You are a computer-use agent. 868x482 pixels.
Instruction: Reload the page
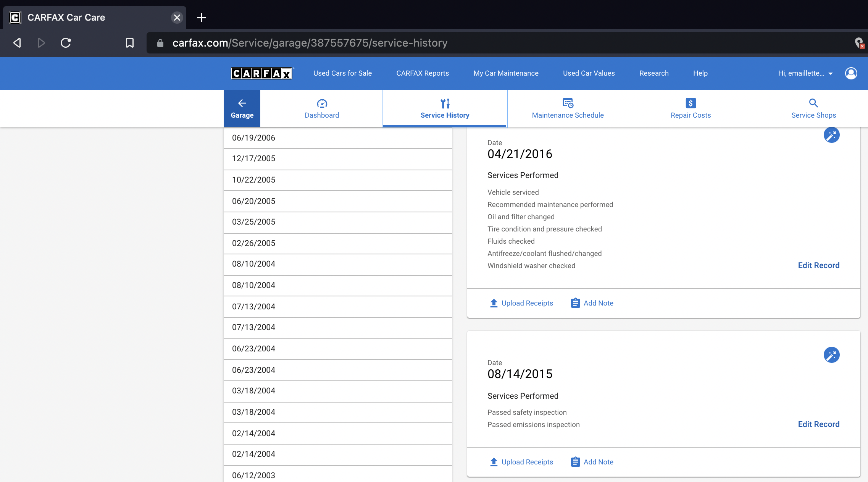pyautogui.click(x=66, y=43)
